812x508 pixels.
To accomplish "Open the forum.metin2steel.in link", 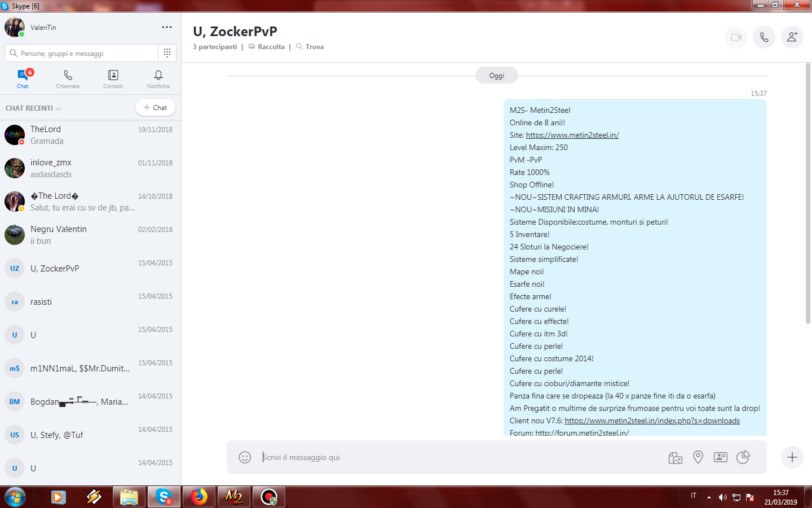I will click(x=582, y=433).
